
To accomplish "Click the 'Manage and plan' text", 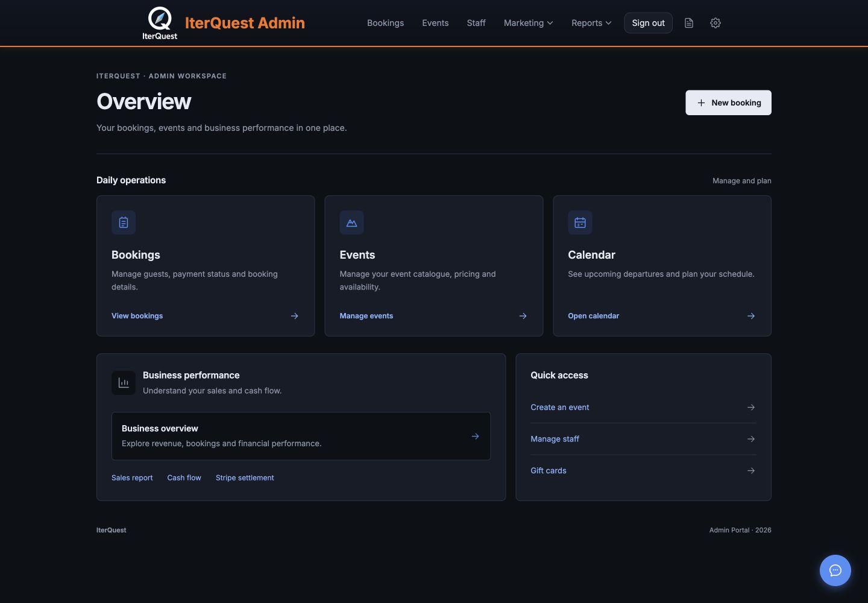I will coord(742,181).
